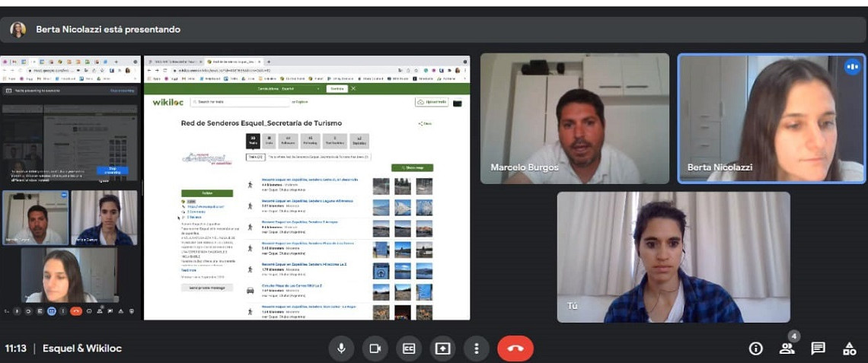Mute the microphone in the Meet control bar
This screenshot has width=868, height=363.
click(x=342, y=349)
